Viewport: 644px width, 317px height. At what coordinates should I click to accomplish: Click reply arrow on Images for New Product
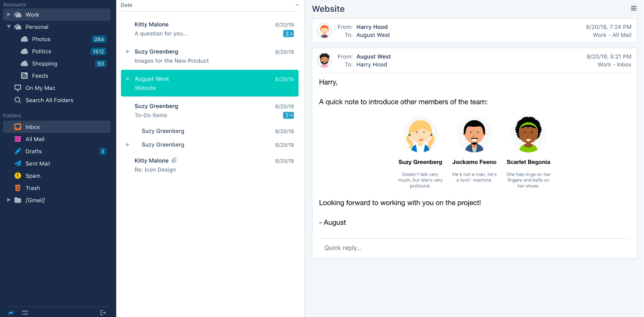click(128, 52)
